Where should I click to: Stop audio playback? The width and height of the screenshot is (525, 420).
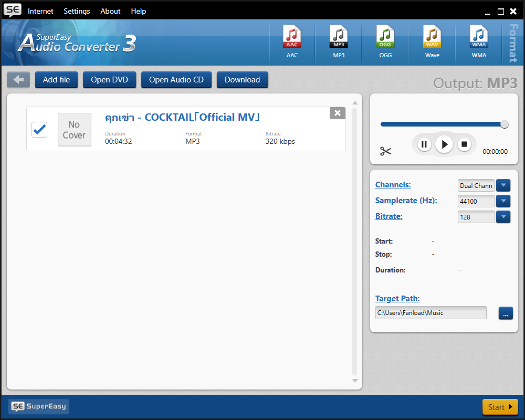point(464,144)
